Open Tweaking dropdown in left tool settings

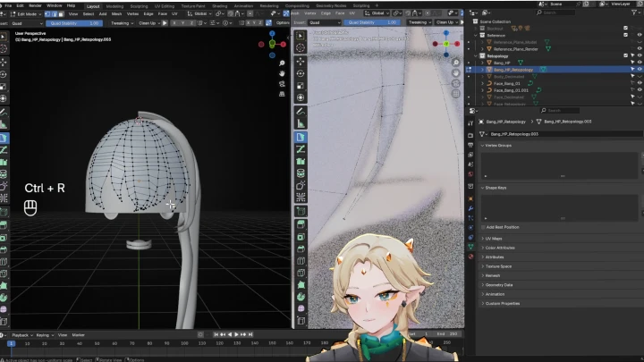pos(121,23)
